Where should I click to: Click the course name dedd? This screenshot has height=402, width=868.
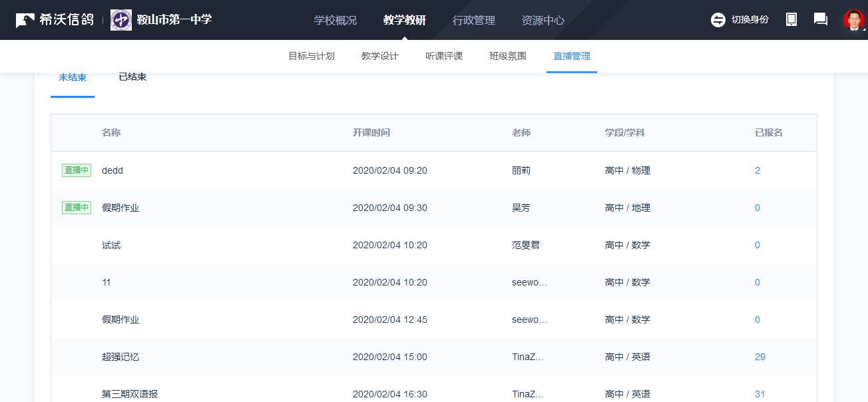pos(112,170)
